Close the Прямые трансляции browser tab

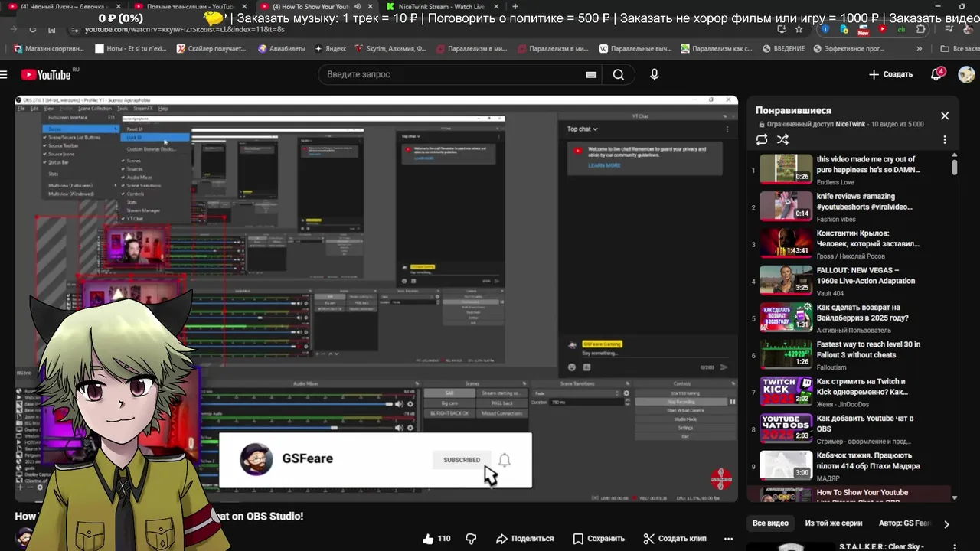coord(244,6)
